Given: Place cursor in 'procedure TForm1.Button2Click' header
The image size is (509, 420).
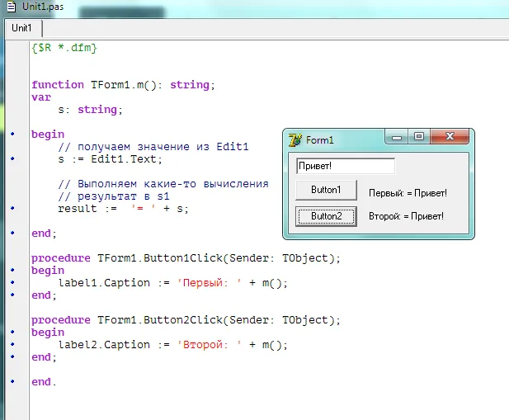Looking at the screenshot, I should 186,319.
